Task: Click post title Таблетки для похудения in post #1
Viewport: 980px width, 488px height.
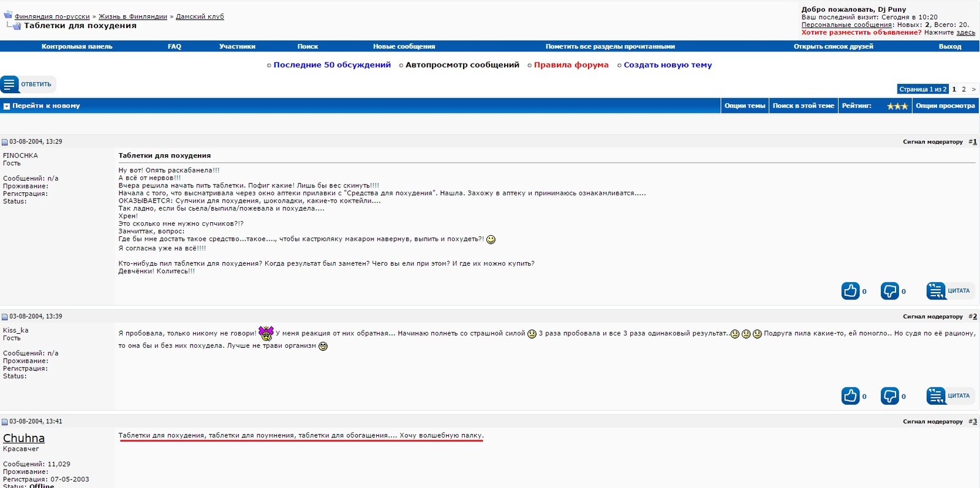Action: (165, 156)
